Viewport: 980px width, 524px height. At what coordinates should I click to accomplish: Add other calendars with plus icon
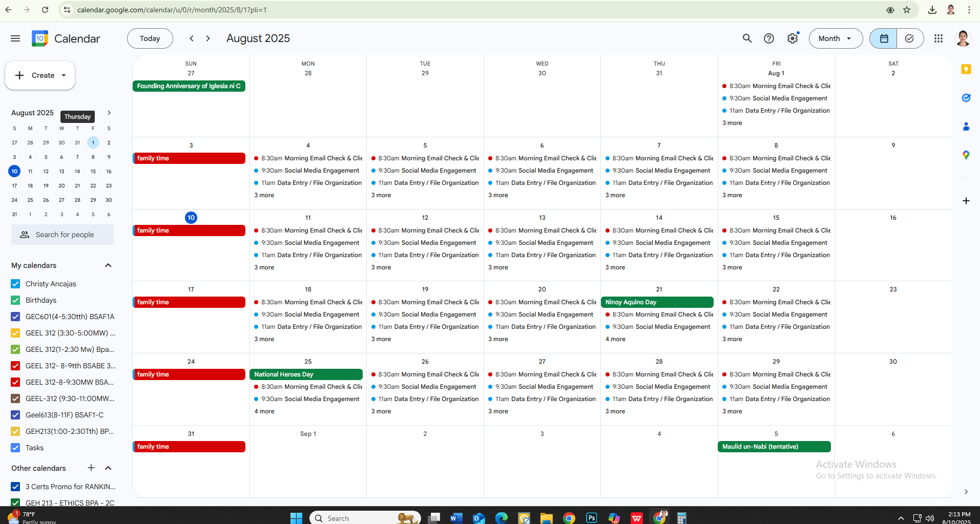91,468
